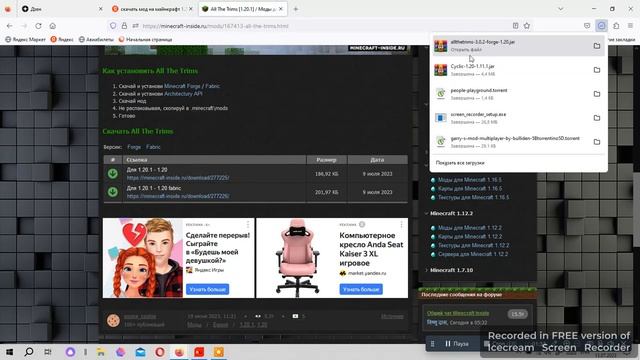The image size is (640, 360).
Task: Click the shield tracking protection icon
Action: point(113,26)
